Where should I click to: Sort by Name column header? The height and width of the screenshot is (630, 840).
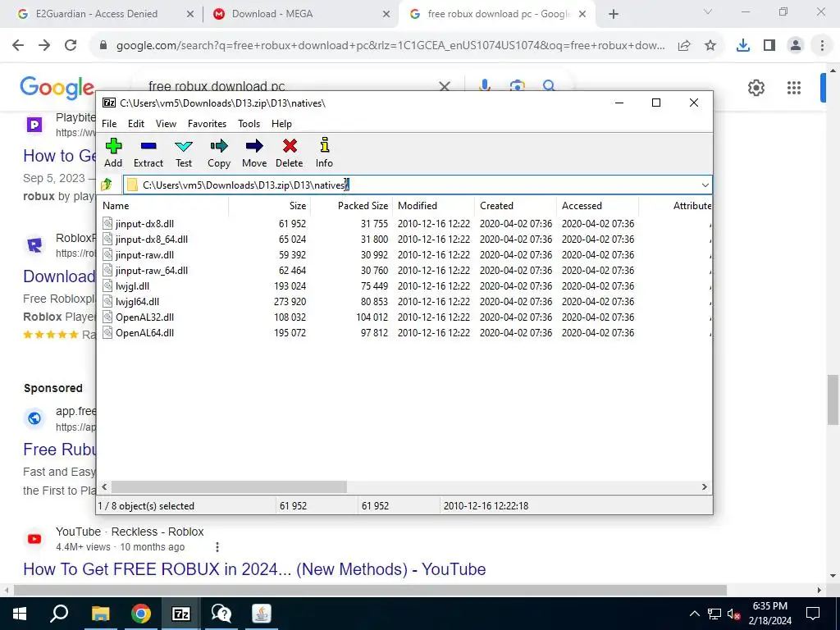[x=164, y=206]
